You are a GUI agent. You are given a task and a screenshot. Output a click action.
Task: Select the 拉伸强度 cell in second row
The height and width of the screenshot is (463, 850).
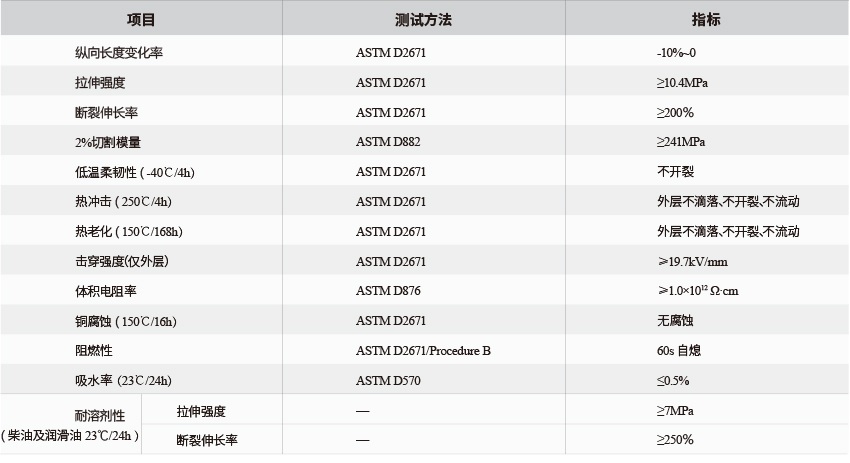(100, 82)
